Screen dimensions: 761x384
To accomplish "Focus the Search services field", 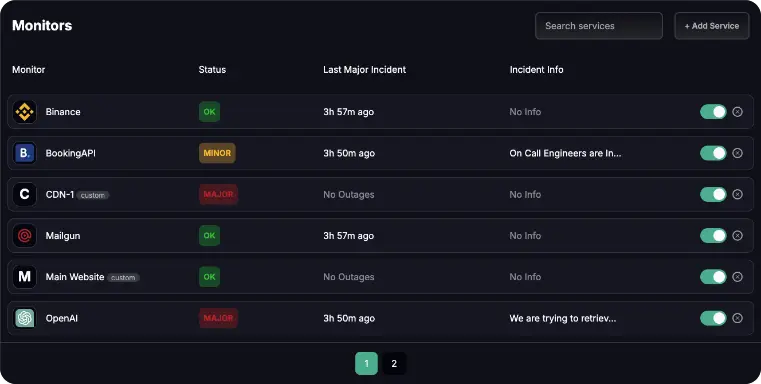I will (598, 26).
